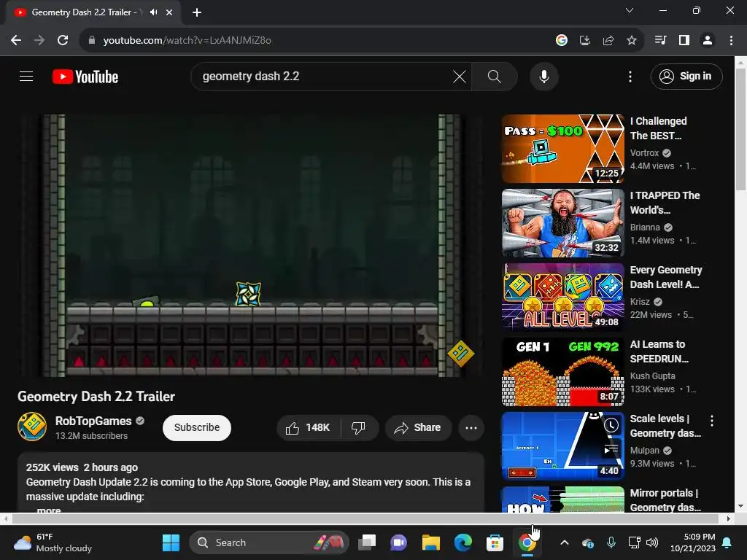Click the install/download page icon
747x560 pixels.
[x=585, y=40]
